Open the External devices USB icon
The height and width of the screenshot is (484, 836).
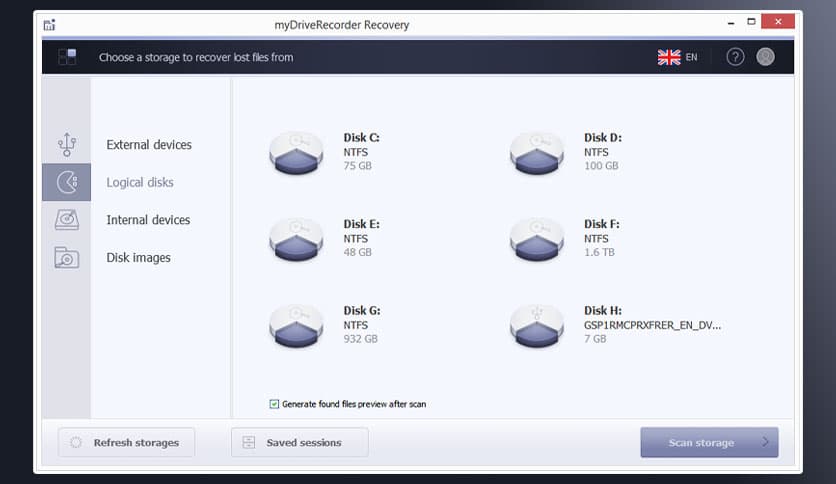67,144
